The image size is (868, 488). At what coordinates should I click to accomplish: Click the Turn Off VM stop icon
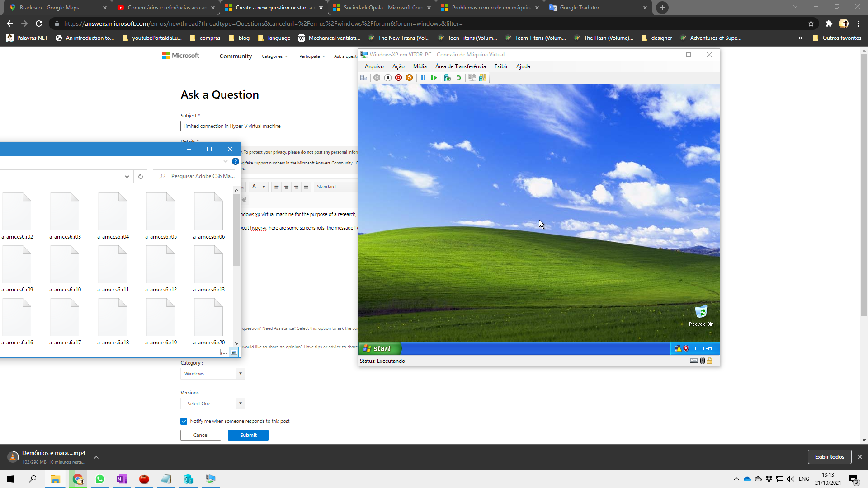tap(387, 78)
